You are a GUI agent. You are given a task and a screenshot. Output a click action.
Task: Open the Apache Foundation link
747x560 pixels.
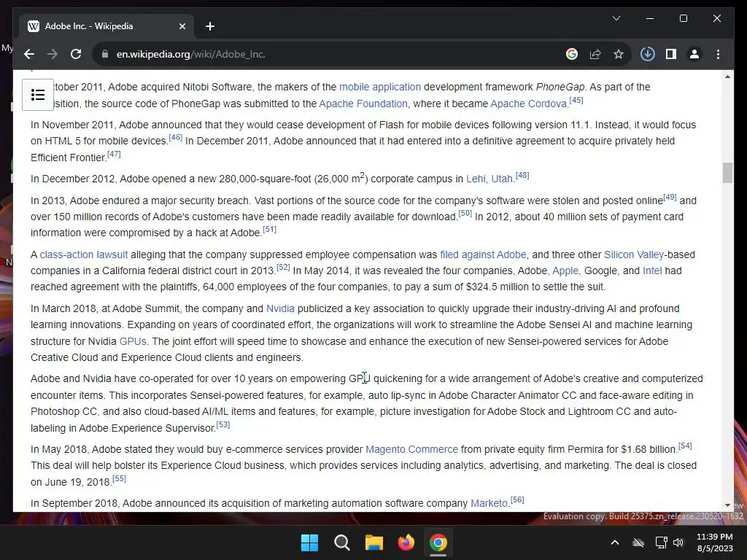point(363,104)
